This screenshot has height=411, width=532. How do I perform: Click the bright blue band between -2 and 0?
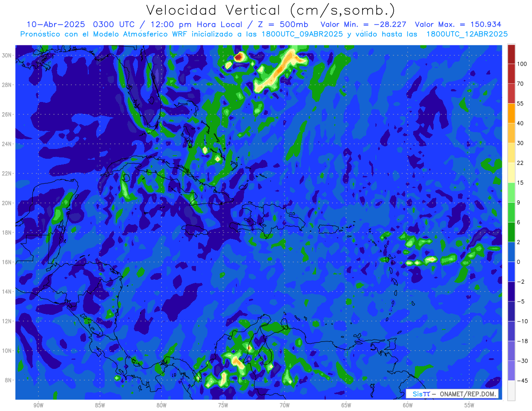click(x=511, y=271)
